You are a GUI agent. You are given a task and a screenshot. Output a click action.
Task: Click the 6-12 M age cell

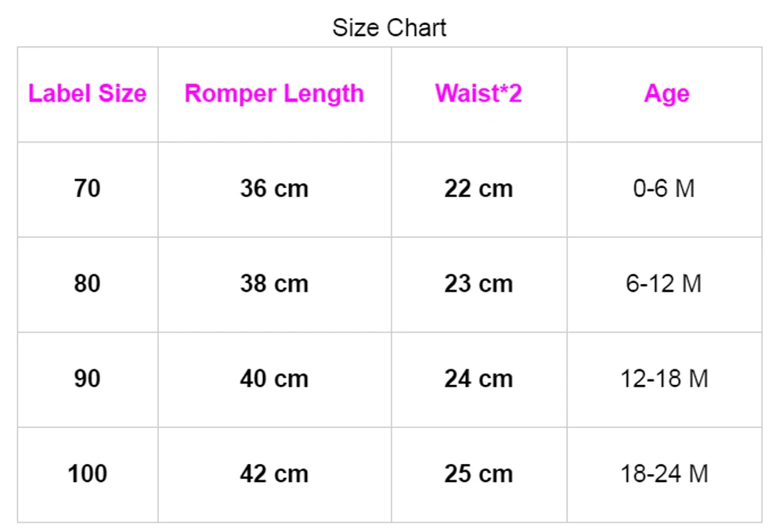coord(664,283)
